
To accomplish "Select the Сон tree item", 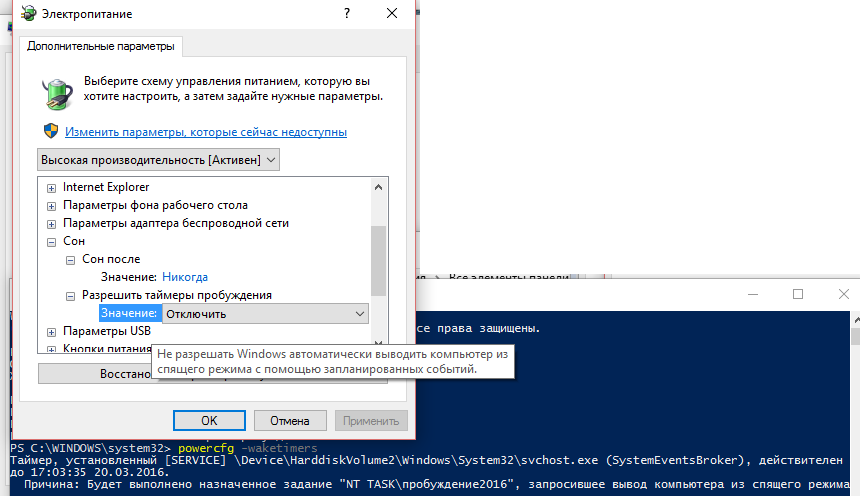I will (x=74, y=241).
